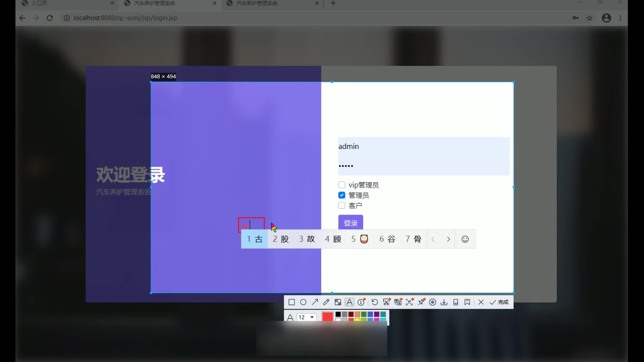644x362 pixels.
Task: Pin the screenshot with pushpin icon
Action: click(x=421, y=302)
